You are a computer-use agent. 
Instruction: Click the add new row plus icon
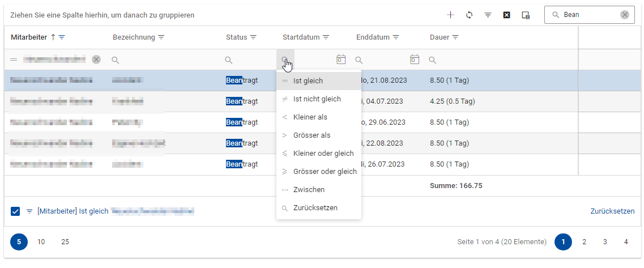tap(450, 15)
